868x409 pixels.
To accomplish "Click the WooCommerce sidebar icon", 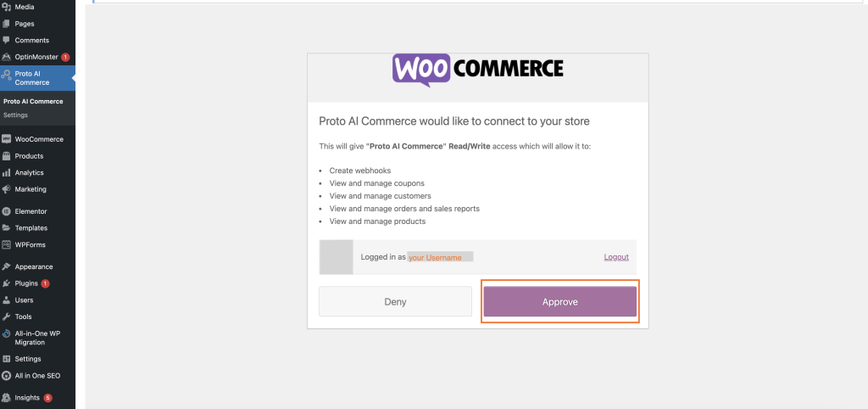I will tap(6, 139).
